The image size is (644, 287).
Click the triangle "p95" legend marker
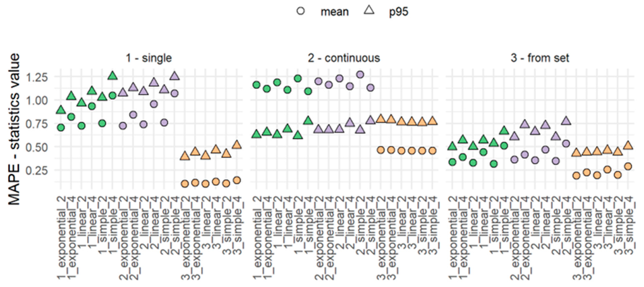[x=369, y=10]
